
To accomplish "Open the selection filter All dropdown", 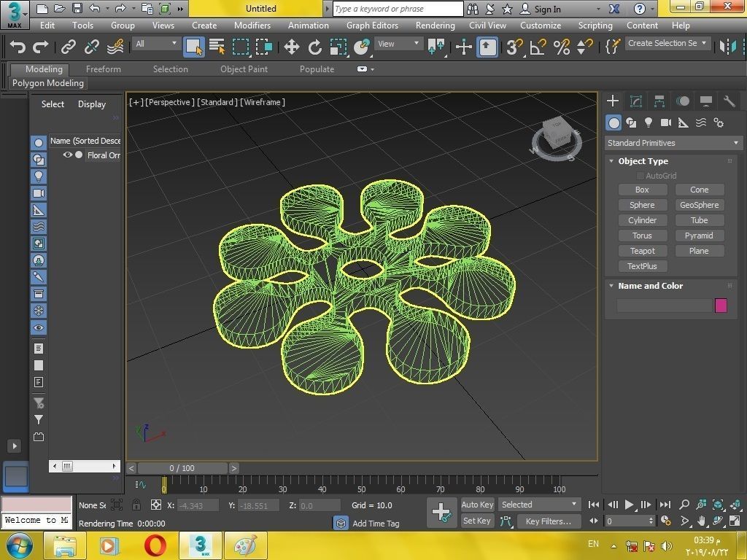I will pyautogui.click(x=156, y=44).
